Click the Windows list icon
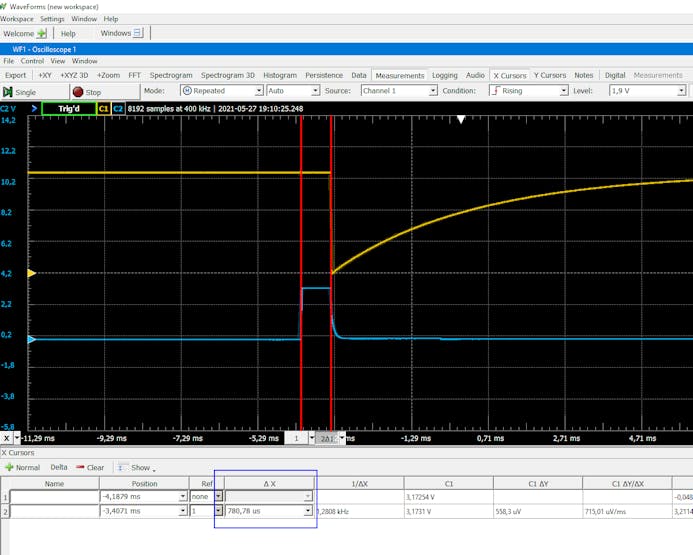 (137, 33)
